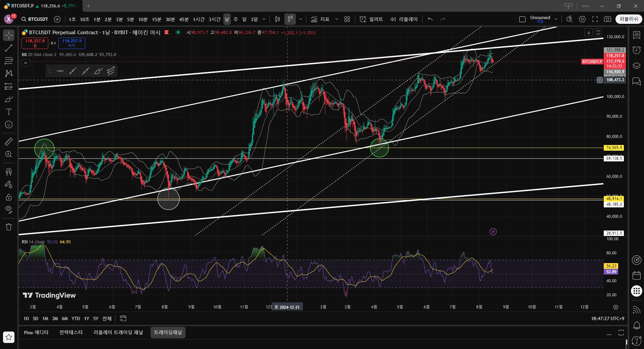
Task: Open the alerts clock panel icon
Action: (636, 50)
